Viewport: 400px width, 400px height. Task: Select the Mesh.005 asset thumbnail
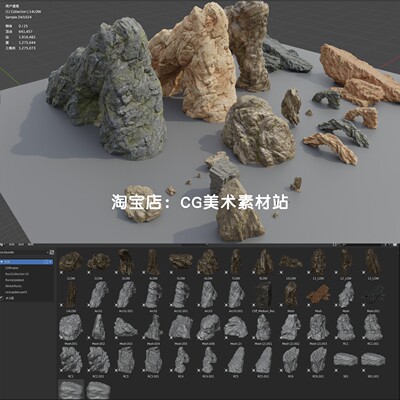pyautogui.click(x=181, y=327)
